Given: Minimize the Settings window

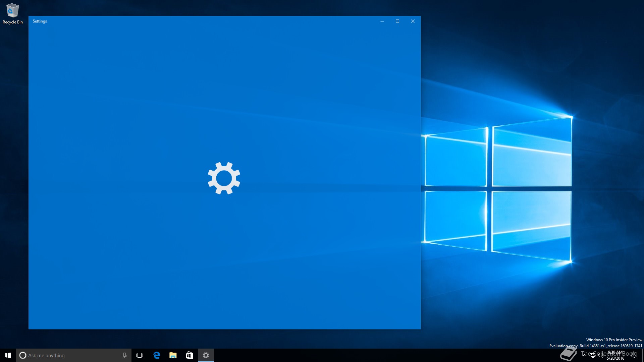Looking at the screenshot, I should tap(382, 21).
